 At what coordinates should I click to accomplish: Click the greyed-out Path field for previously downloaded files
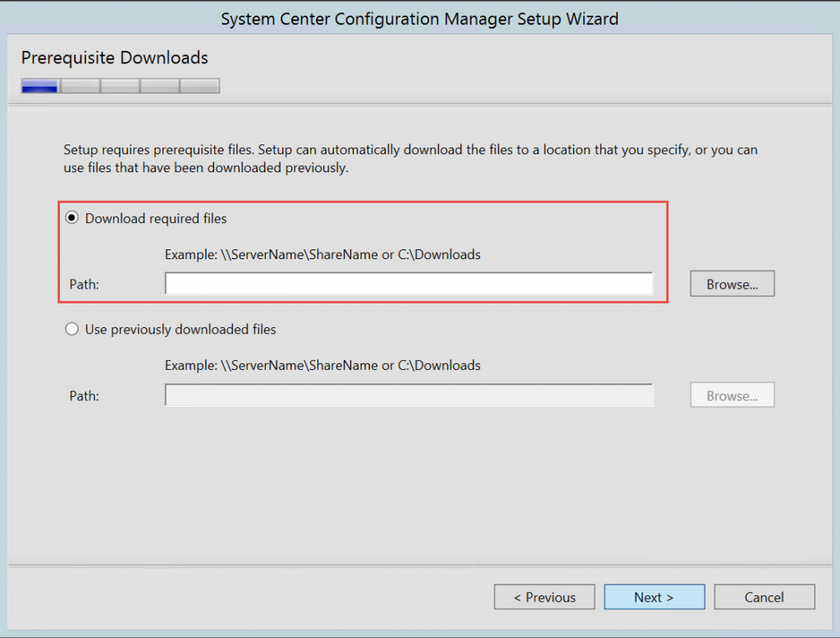409,395
